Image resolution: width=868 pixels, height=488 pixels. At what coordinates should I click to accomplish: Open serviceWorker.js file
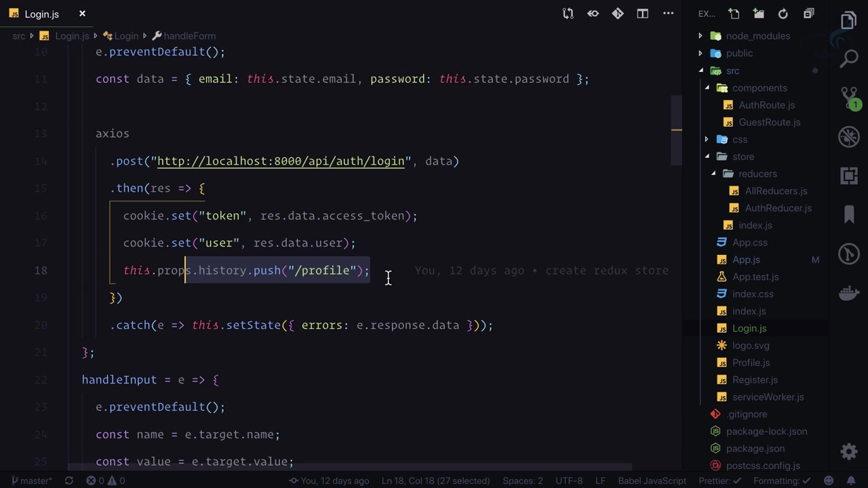[x=768, y=397]
